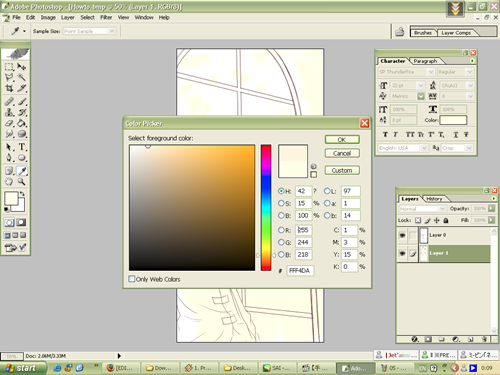Open the font family dropdown in Character
This screenshot has height=375, width=500.
[x=406, y=72]
